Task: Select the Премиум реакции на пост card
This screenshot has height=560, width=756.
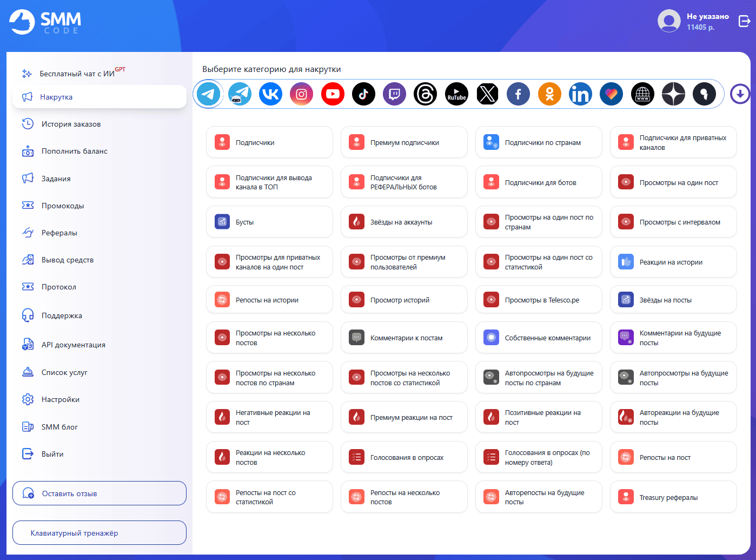Action: 404,417
